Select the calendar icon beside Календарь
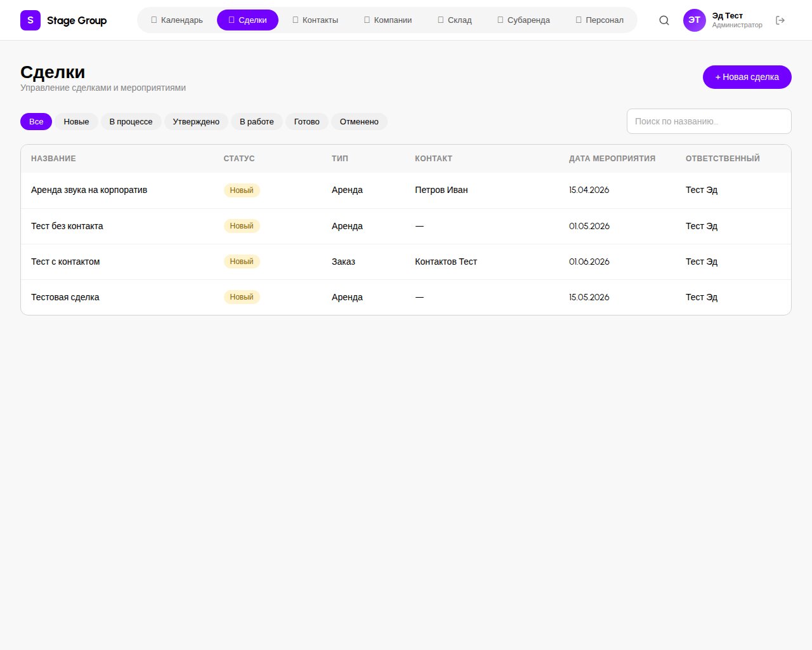Viewport: 812px width, 650px height. 153,20
